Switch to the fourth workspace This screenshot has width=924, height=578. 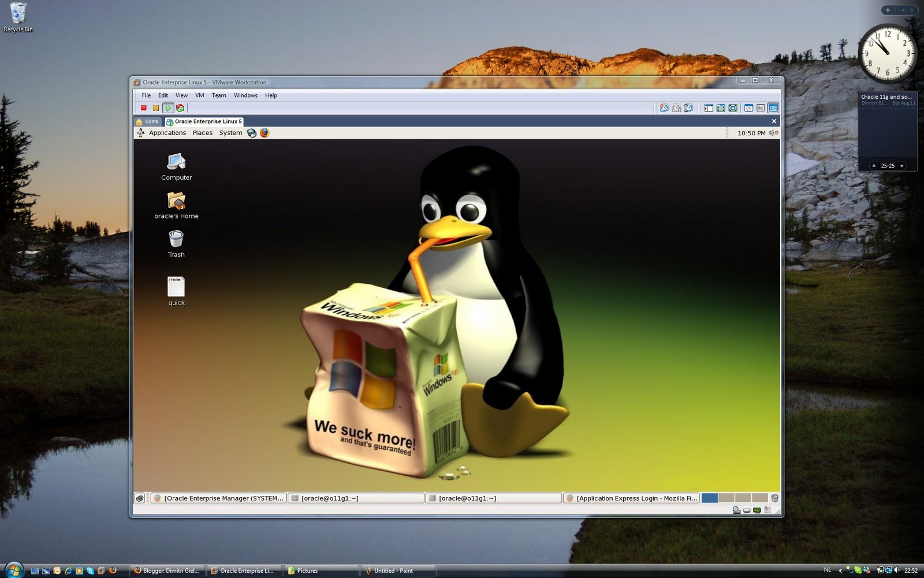point(760,498)
